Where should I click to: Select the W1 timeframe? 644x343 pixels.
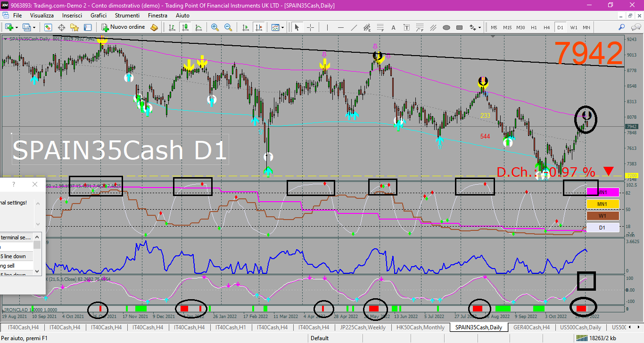coord(574,27)
